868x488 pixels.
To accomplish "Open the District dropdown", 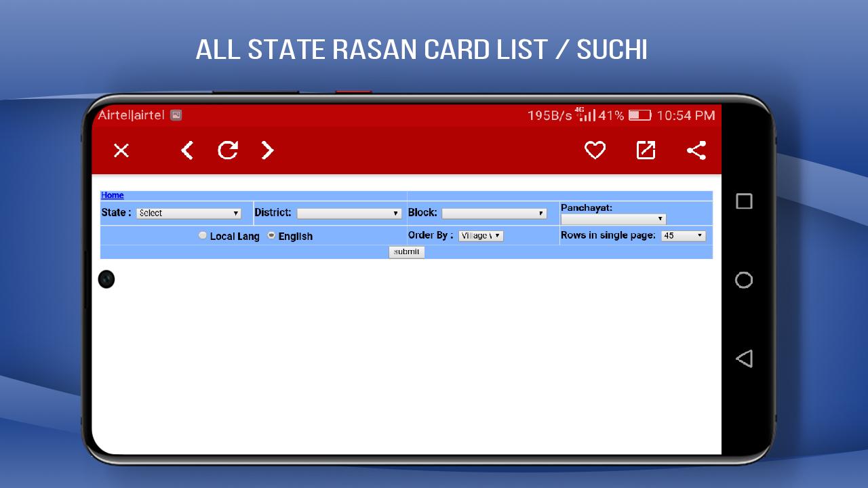I will click(x=349, y=213).
